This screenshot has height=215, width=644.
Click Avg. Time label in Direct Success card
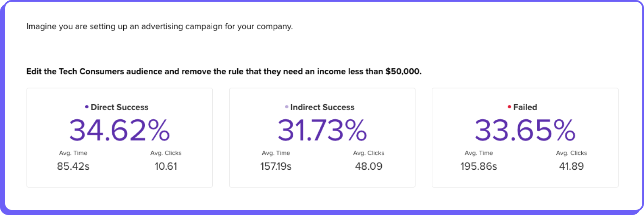[73, 153]
